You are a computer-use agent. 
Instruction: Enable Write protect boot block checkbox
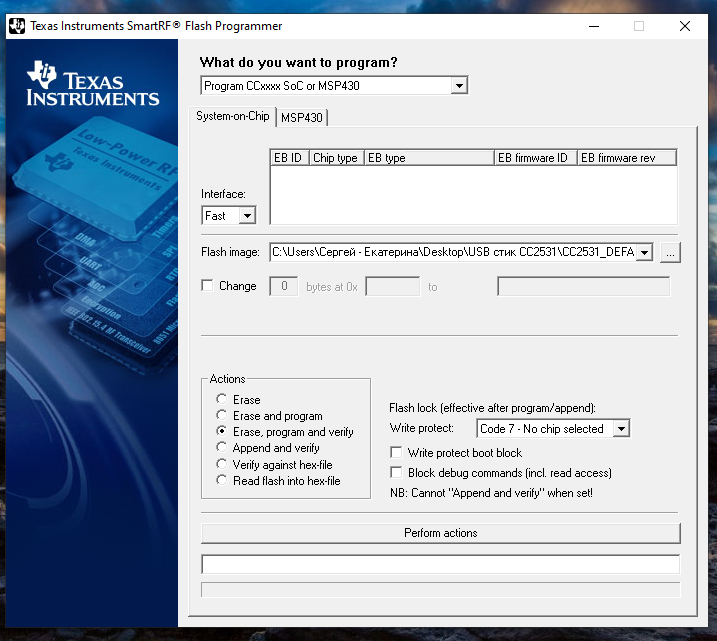[x=396, y=453]
